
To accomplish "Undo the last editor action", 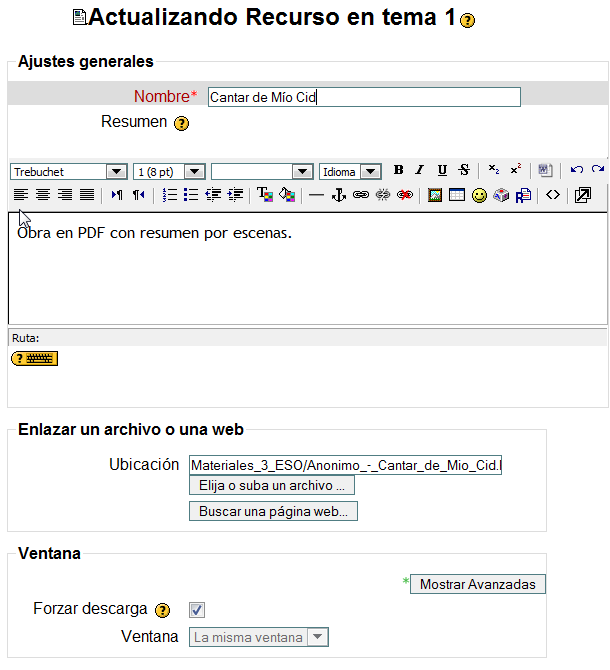I will pos(577,171).
